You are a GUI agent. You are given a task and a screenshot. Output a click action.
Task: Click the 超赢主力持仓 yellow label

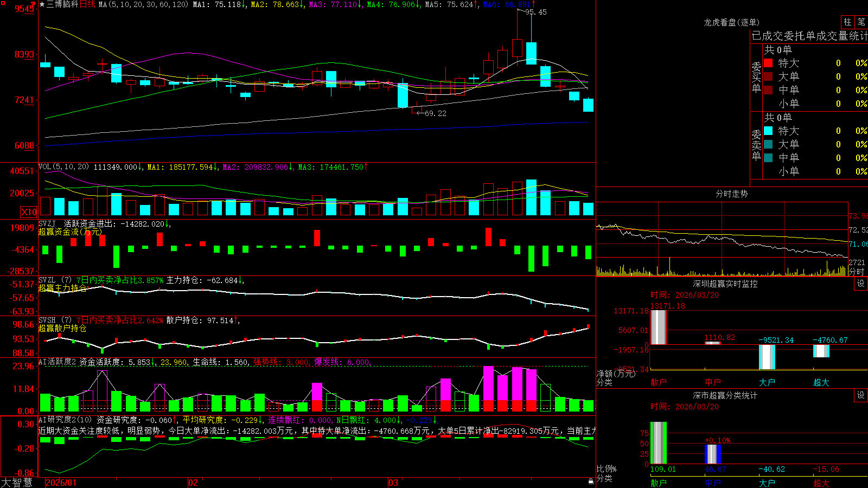click(62, 288)
